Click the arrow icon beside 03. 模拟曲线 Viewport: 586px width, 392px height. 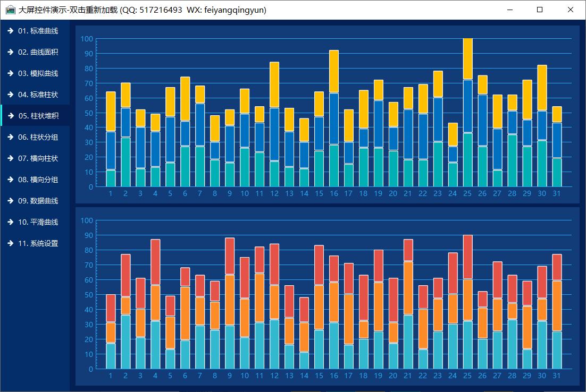[x=10, y=73]
